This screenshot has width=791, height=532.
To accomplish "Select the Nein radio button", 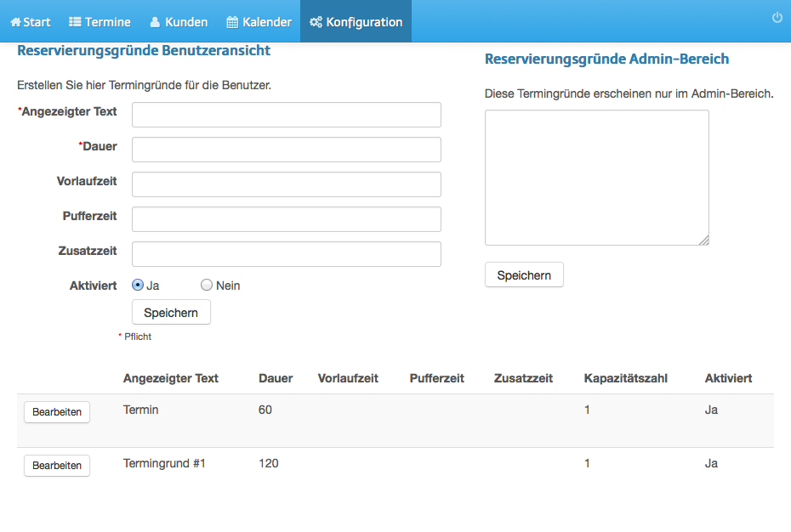I will tap(207, 285).
